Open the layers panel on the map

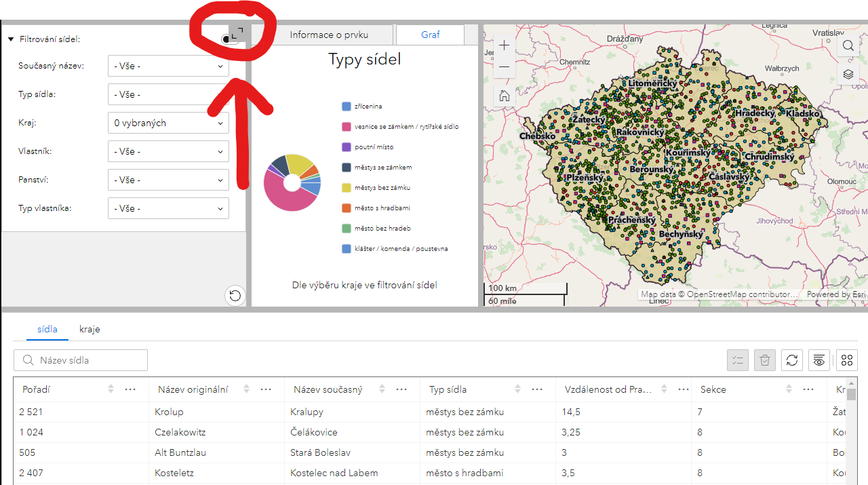pos(848,75)
